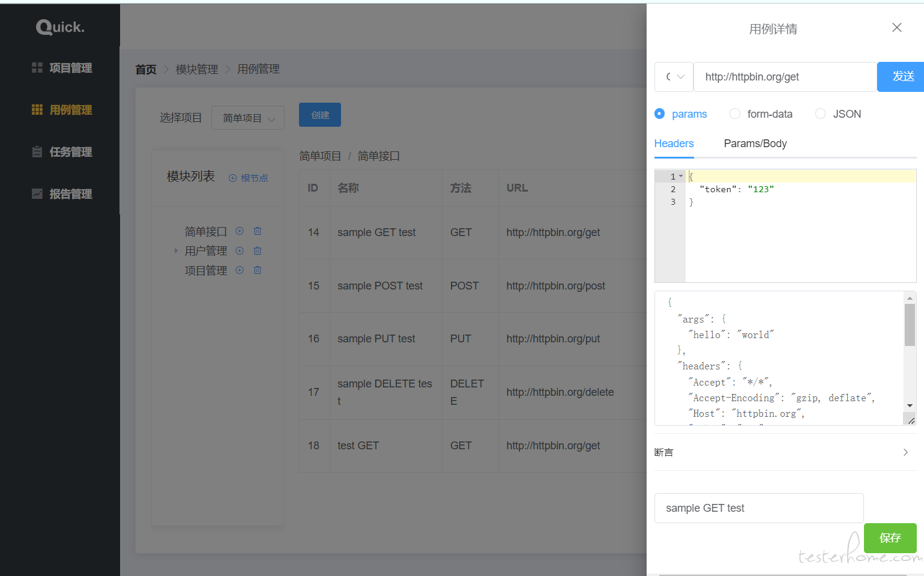
Task: Add a root node with 根节点 icon
Action: [x=249, y=178]
